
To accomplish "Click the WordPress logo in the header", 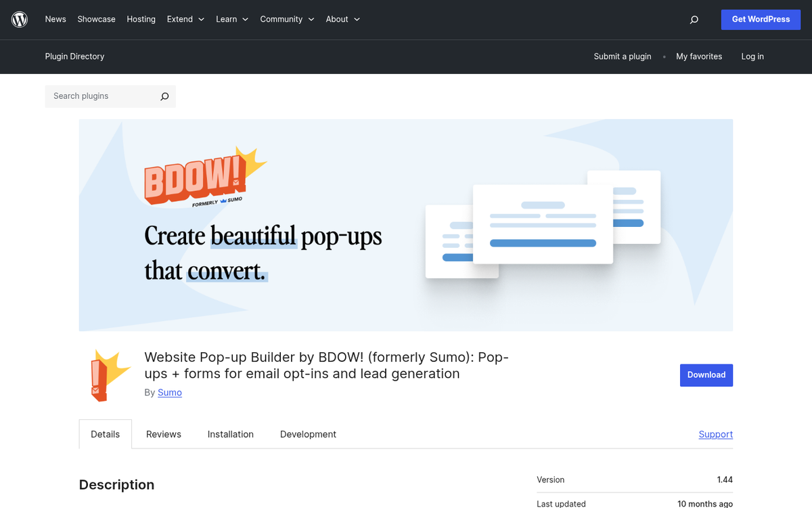I will pyautogui.click(x=19, y=19).
